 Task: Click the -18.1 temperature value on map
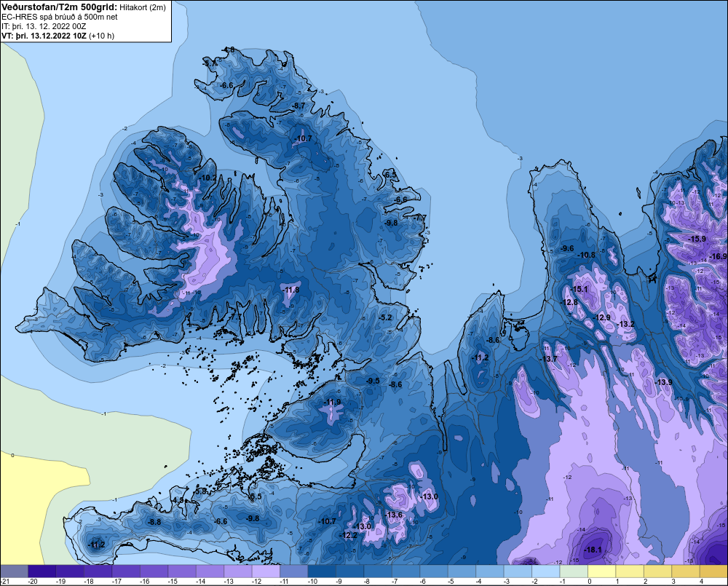(593, 550)
